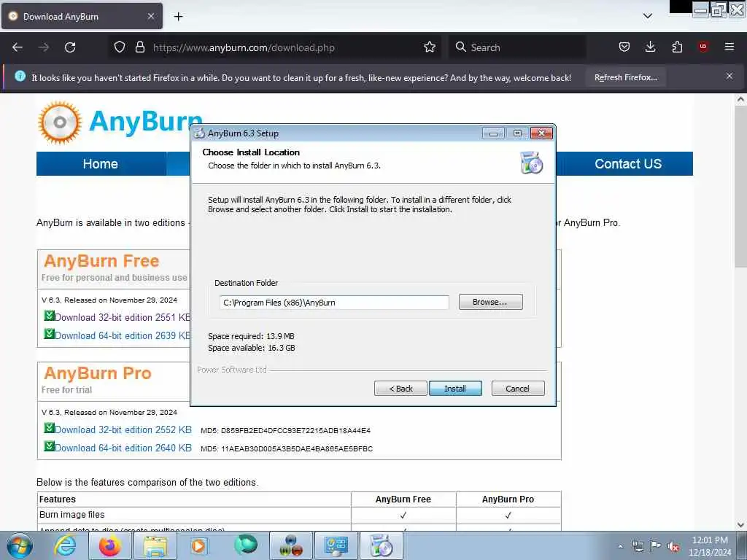
Task: Open Firefox downloads panel
Action: click(650, 47)
